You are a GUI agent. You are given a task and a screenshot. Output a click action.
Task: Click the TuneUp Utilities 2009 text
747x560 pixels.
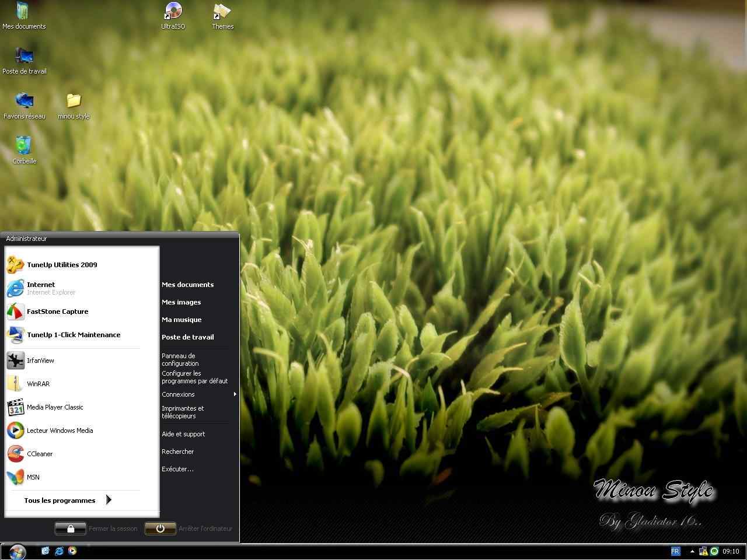click(62, 265)
